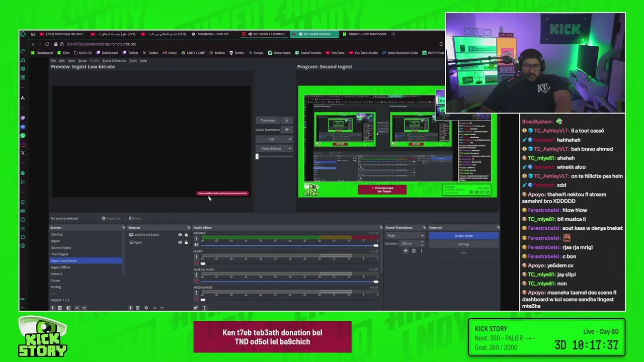Open MEDIASHARE audio track options menu
The image size is (644, 362).
click(x=196, y=293)
